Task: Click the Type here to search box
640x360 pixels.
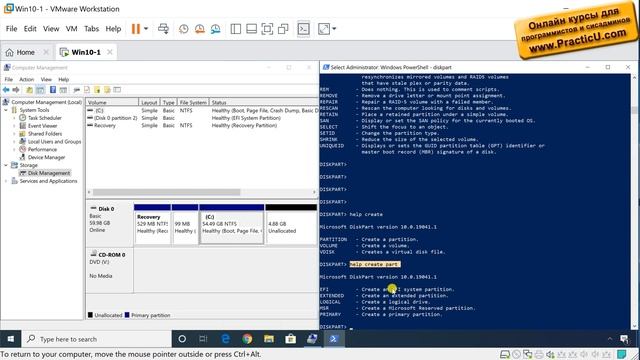Action: [x=97, y=339]
